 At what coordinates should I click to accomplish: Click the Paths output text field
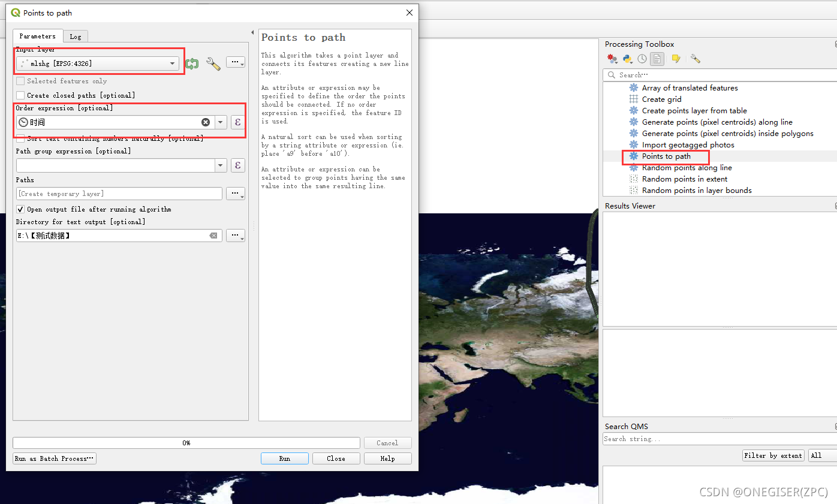[x=119, y=194]
